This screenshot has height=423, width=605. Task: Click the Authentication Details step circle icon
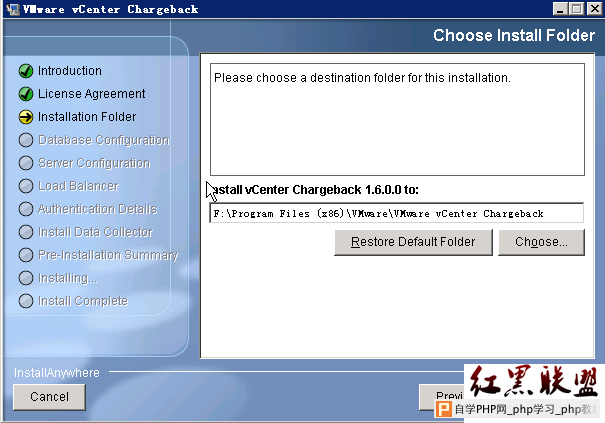click(26, 209)
